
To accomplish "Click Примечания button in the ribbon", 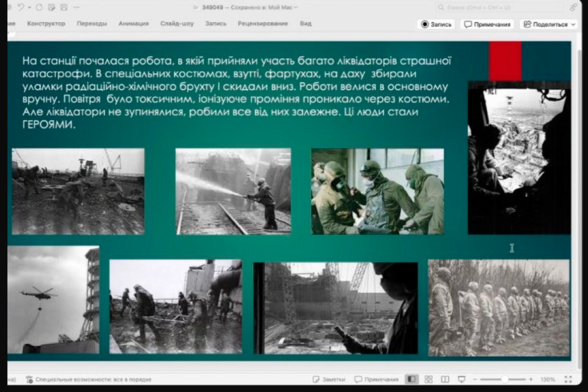I will 487,24.
